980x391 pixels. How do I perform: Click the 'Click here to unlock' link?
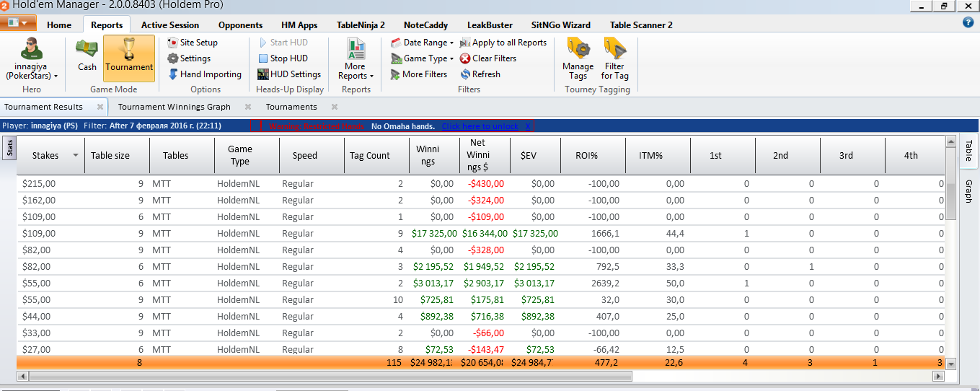tap(480, 126)
